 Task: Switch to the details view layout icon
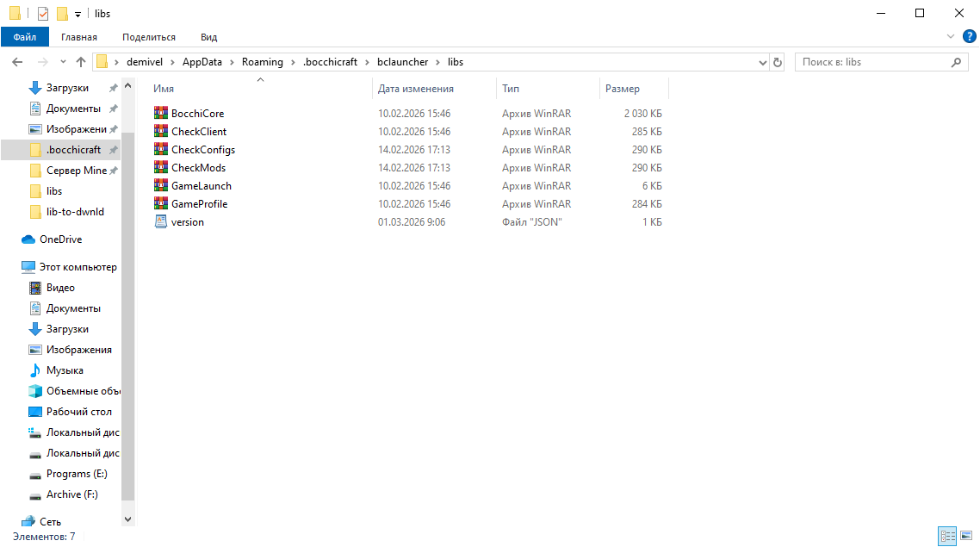click(948, 536)
